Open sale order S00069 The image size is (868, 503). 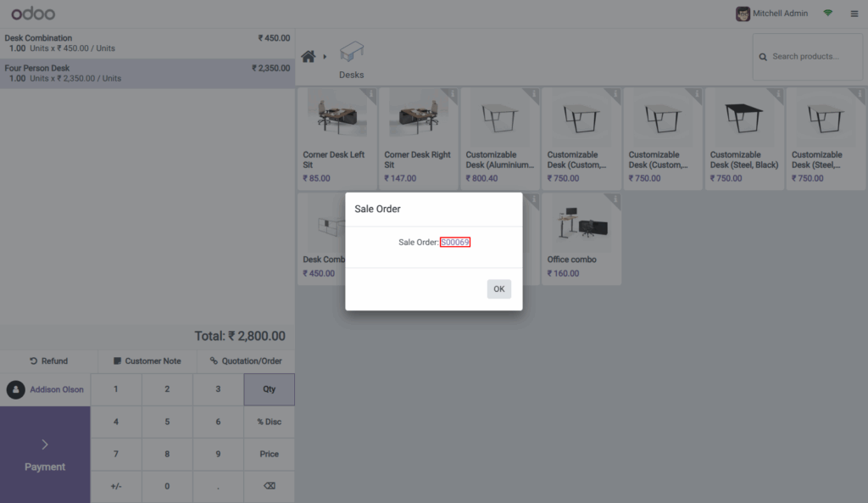(455, 242)
